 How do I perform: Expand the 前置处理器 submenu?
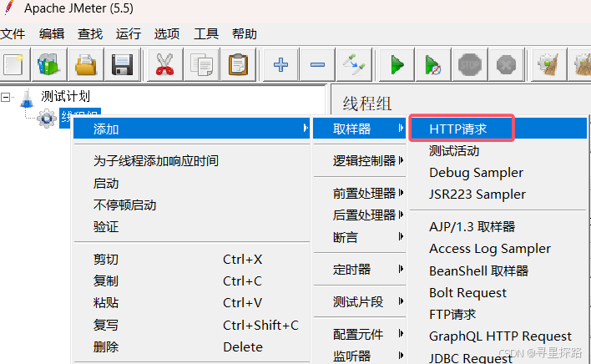click(x=360, y=194)
